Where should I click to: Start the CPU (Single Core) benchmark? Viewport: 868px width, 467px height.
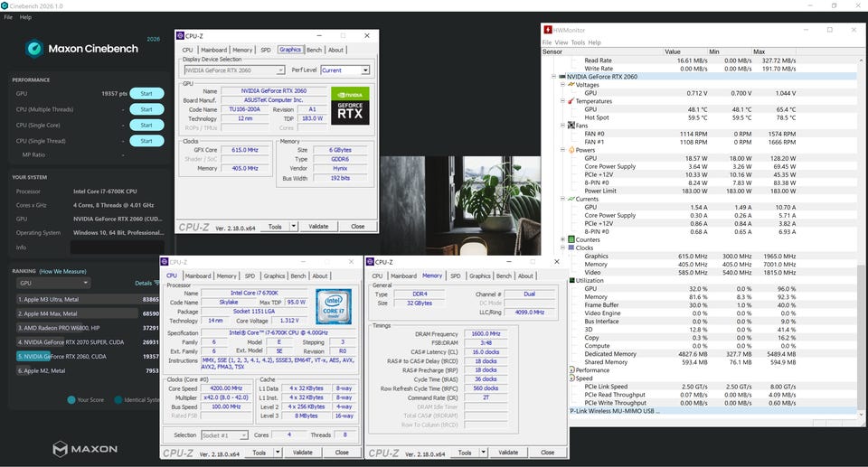(x=146, y=125)
